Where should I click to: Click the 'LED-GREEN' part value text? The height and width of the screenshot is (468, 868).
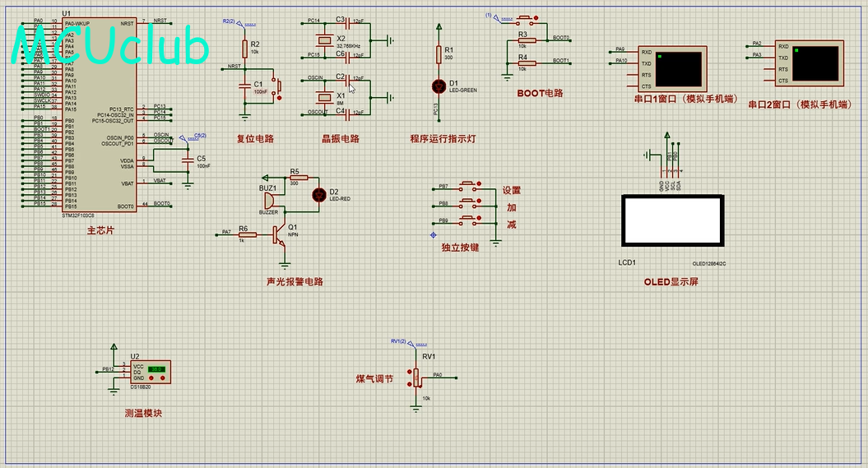click(x=462, y=90)
